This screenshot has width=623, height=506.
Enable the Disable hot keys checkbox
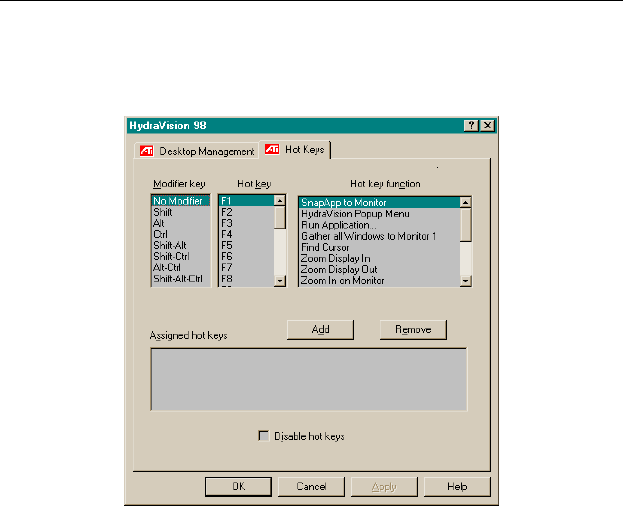pyautogui.click(x=263, y=436)
